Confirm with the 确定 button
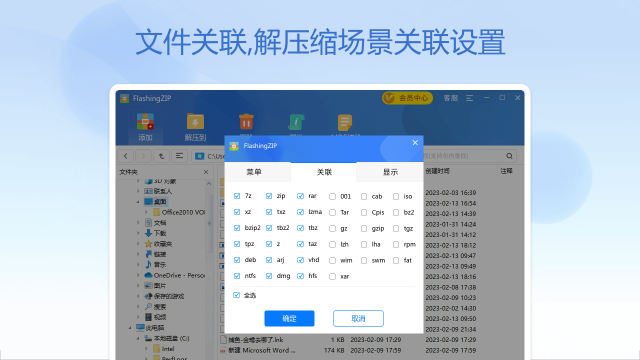Image resolution: width=640 pixels, height=360 pixels. [289, 318]
